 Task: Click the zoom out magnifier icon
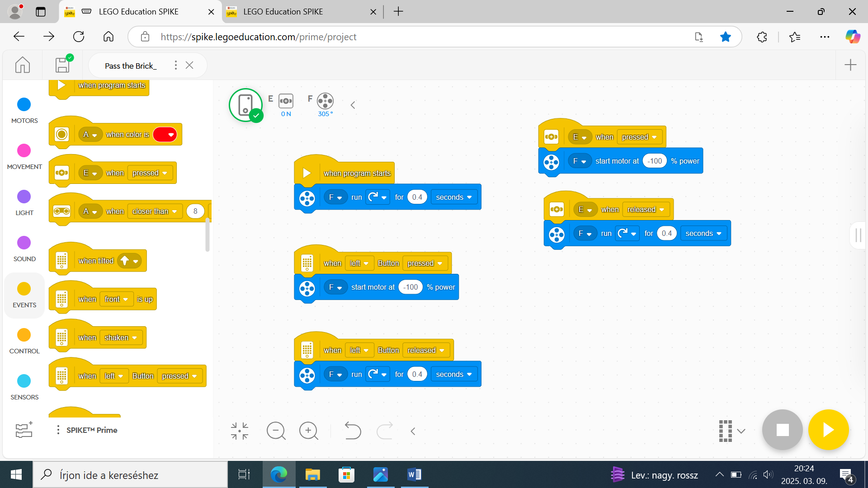tap(276, 431)
